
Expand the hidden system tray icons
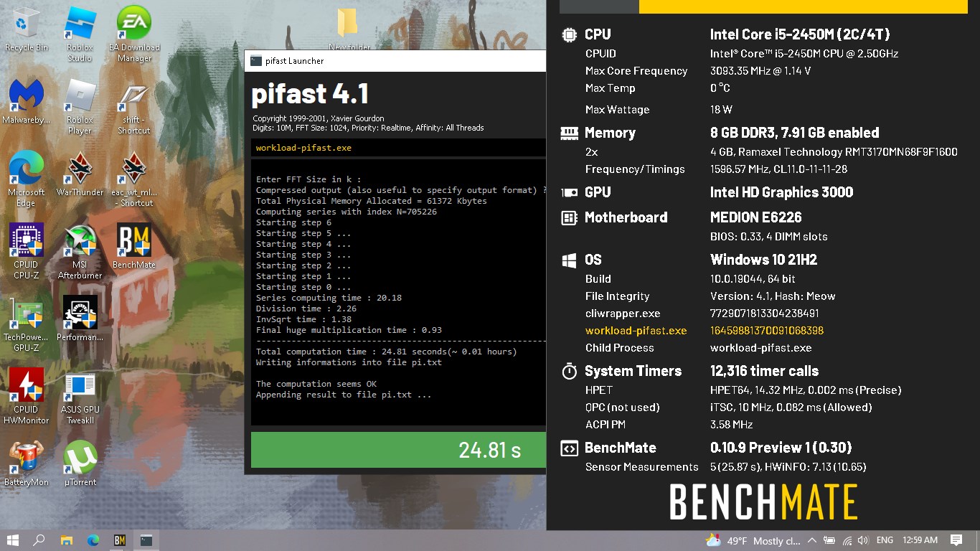(x=811, y=540)
